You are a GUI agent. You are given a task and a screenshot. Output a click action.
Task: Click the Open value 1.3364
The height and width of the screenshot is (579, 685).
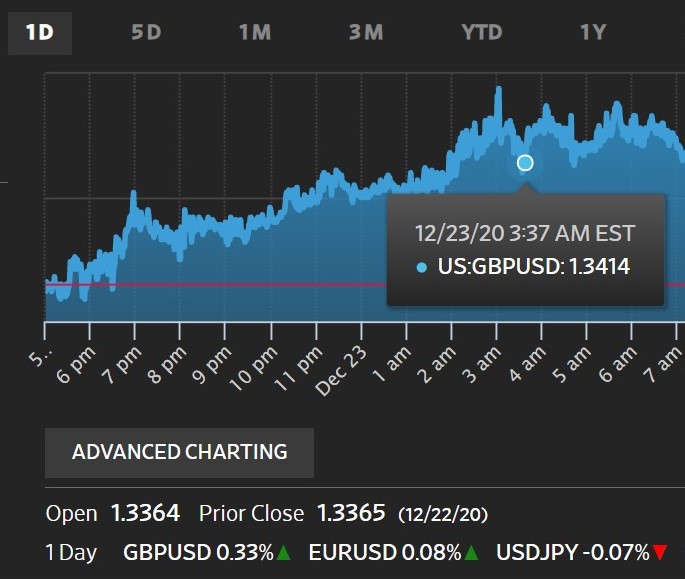tap(145, 514)
